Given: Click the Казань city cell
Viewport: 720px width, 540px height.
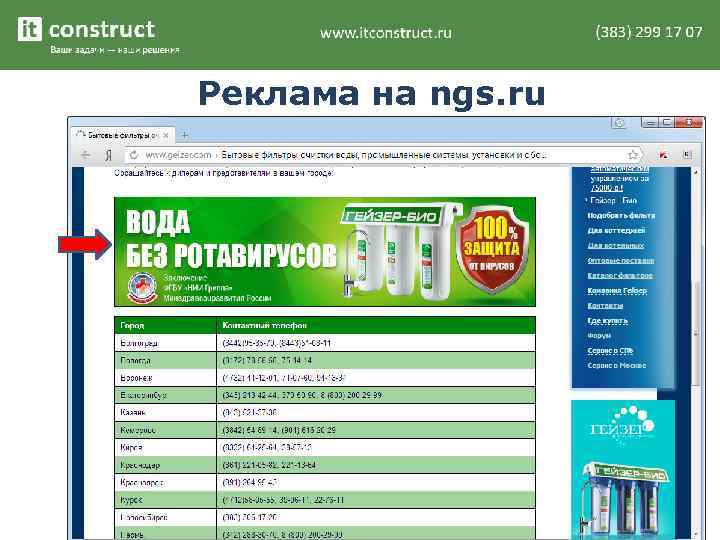Looking at the screenshot, I should 165,412.
